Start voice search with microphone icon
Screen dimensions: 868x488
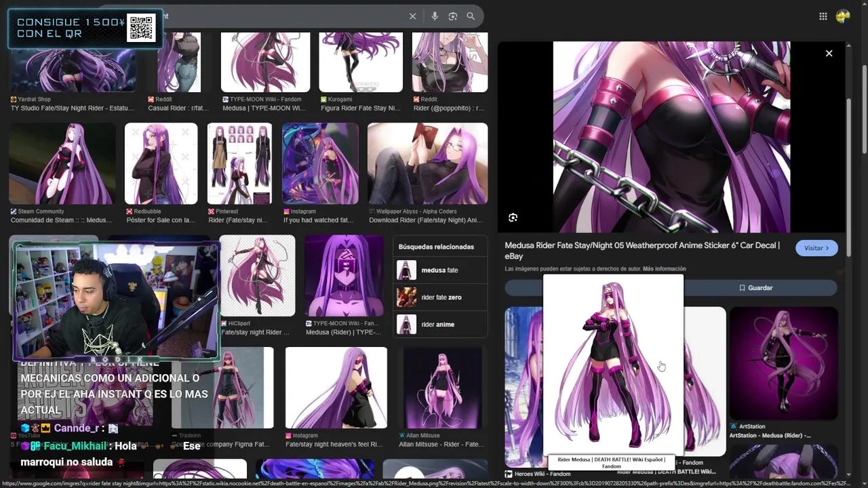435,16
